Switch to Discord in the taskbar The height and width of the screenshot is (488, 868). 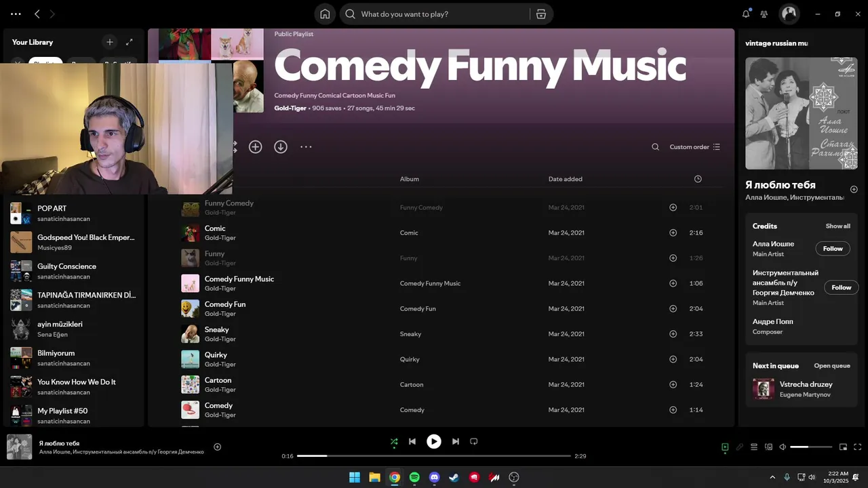(435, 477)
